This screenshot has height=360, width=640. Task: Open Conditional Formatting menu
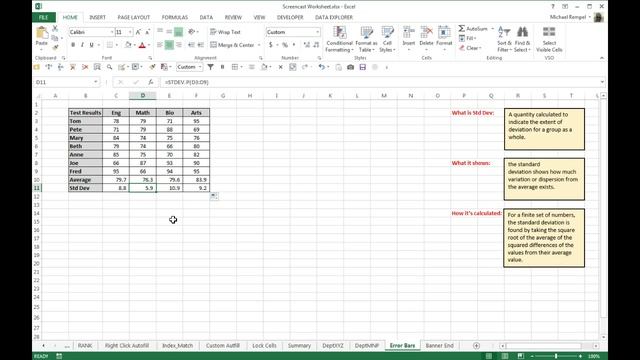(x=339, y=39)
